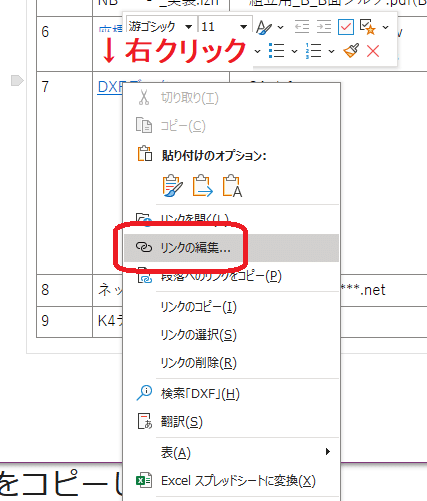This screenshot has height=501, width=427.
Task: Click the red X delete icon
Action: [373, 51]
